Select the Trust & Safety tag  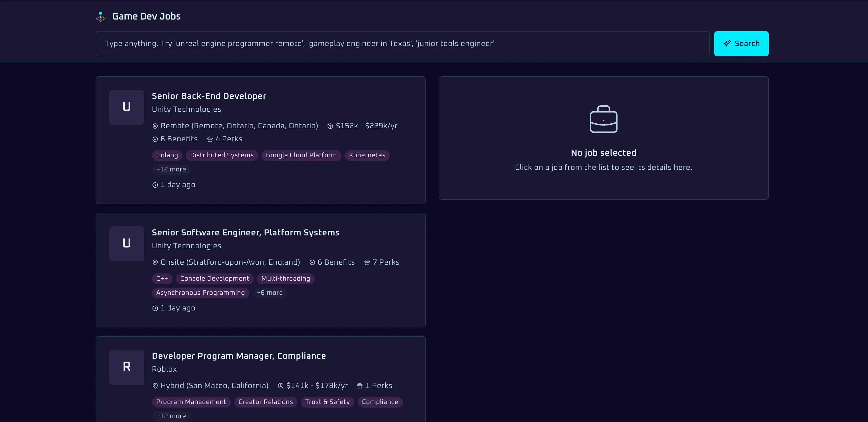point(327,402)
